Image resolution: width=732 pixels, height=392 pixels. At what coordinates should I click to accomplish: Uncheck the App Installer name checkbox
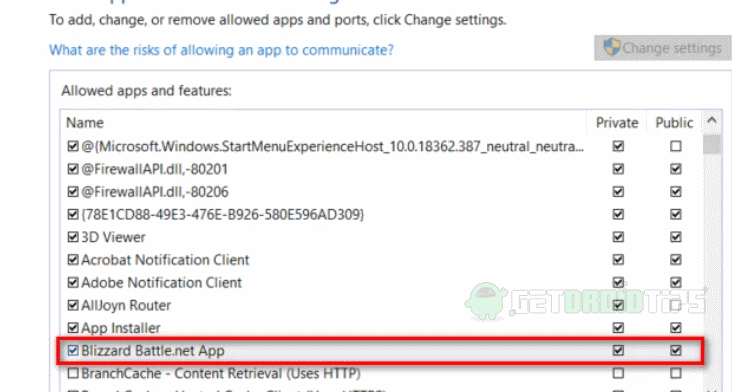pos(73,328)
